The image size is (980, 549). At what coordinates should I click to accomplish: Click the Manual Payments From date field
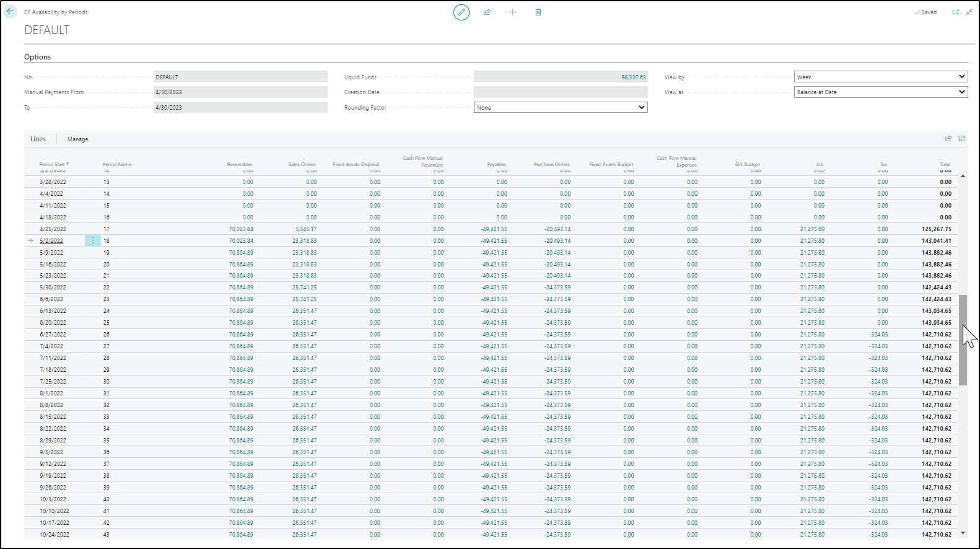coord(240,92)
